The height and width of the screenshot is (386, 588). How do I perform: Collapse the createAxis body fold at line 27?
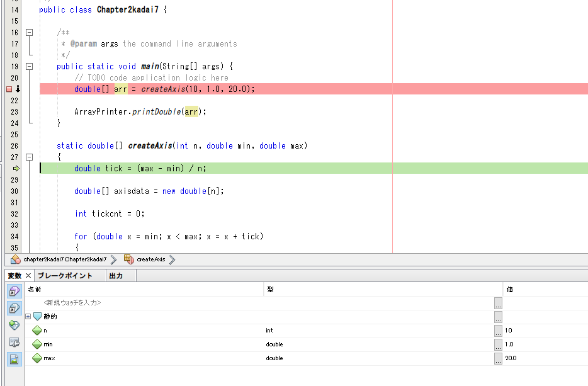click(x=29, y=157)
